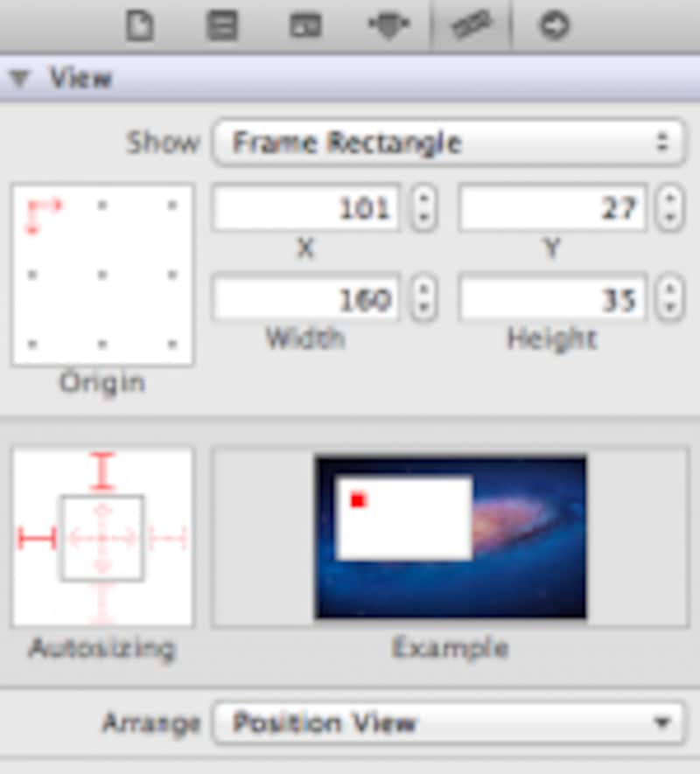Collapse the View section disclosure triangle
Screen dimensions: 700x774
pyautogui.click(x=19, y=80)
